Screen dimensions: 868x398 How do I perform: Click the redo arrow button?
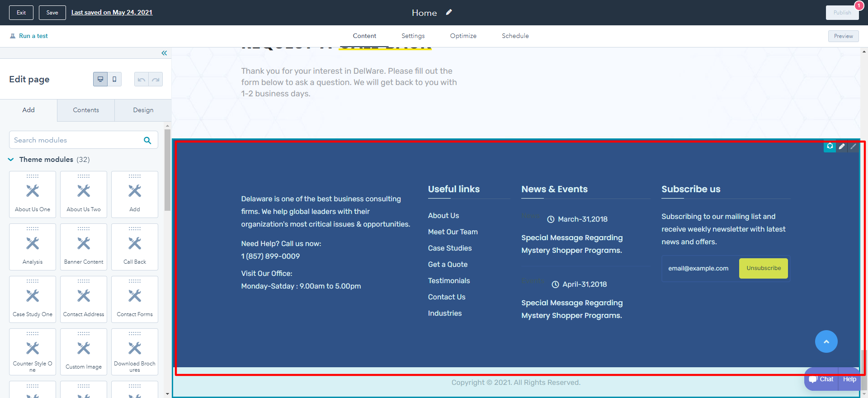pos(156,80)
